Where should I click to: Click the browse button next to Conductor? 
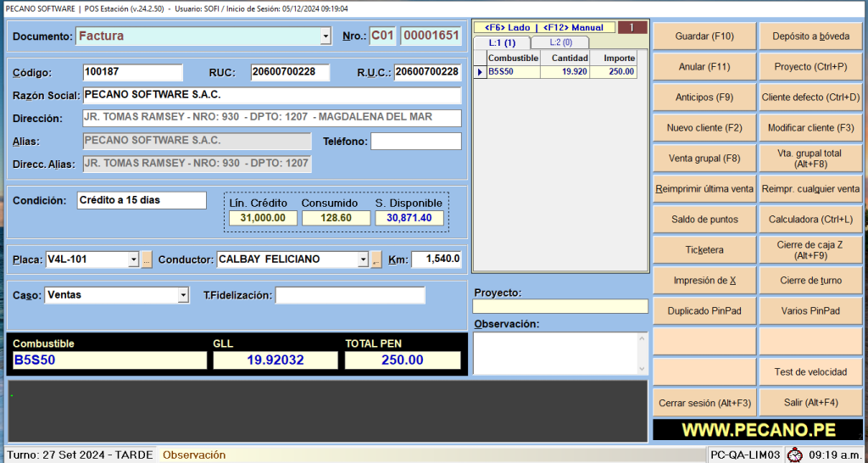(376, 259)
